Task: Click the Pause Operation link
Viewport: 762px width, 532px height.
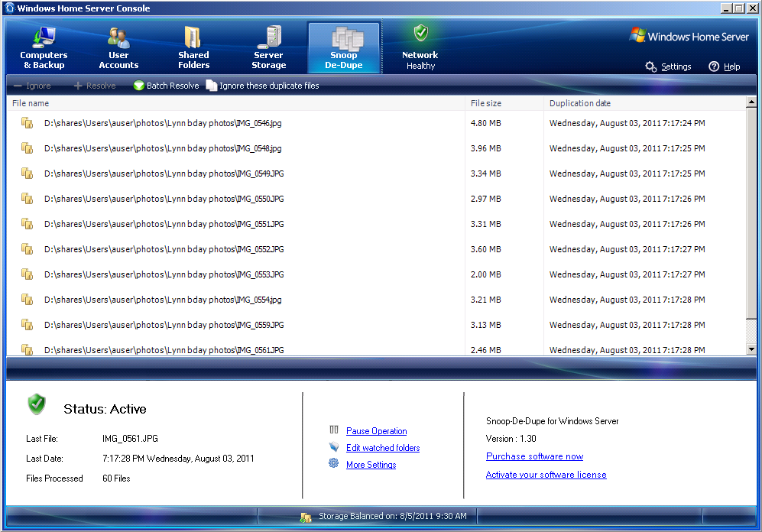Action: (x=377, y=431)
